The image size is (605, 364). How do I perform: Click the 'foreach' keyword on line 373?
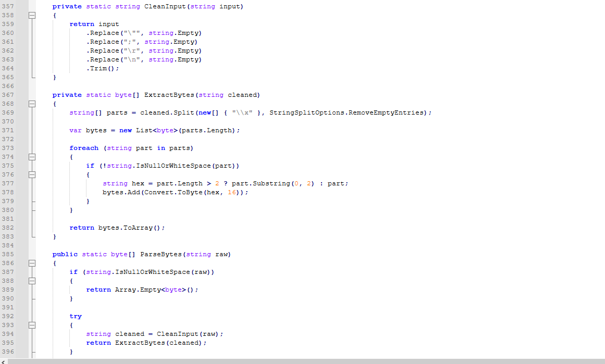pos(84,148)
